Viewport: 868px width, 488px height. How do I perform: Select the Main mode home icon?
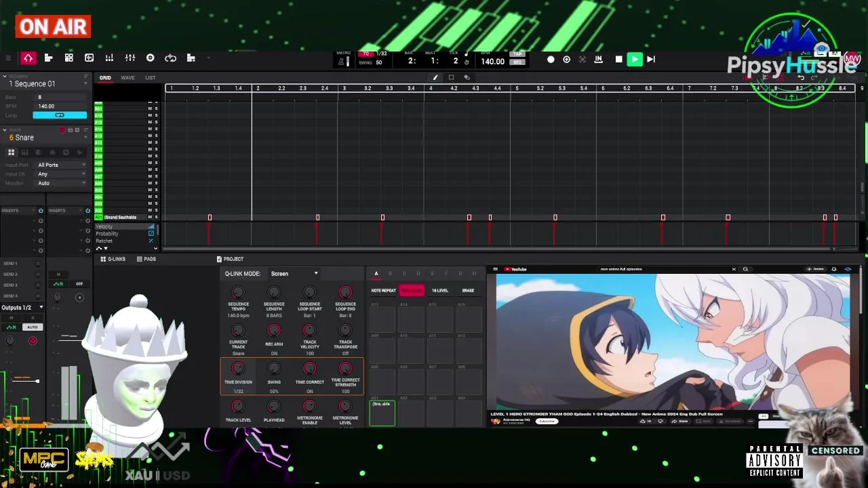point(28,58)
